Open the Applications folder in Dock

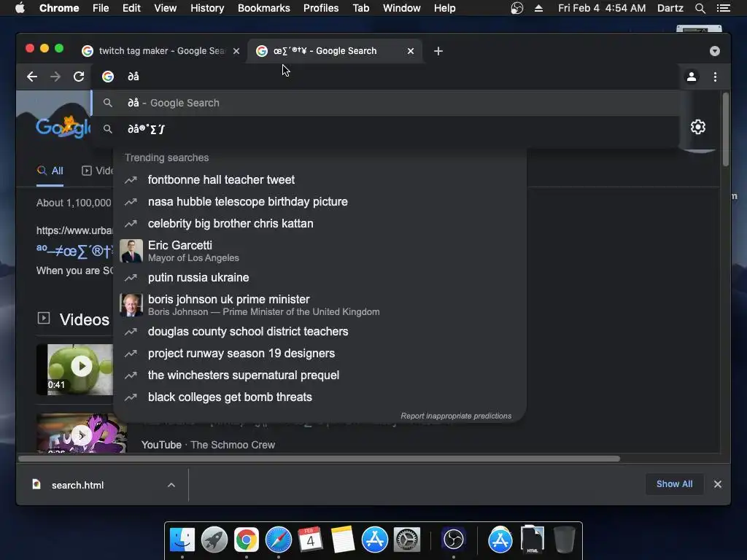coord(500,540)
